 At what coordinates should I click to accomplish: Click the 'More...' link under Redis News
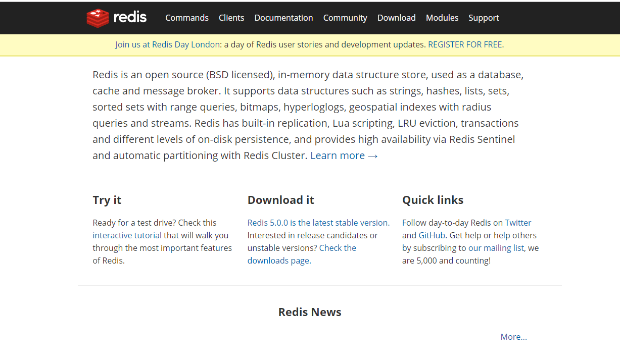pyautogui.click(x=514, y=337)
